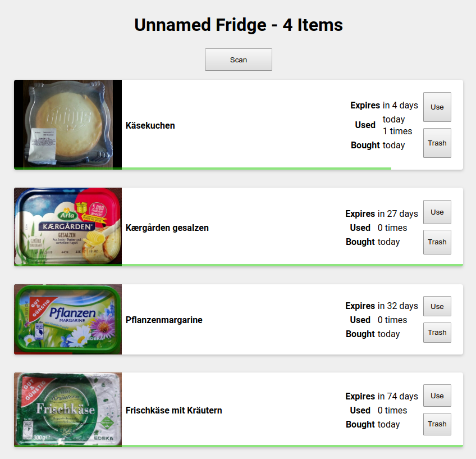This screenshot has width=476, height=459.
Task: Click the Unnamed Fridge title heading
Action: pos(238,25)
